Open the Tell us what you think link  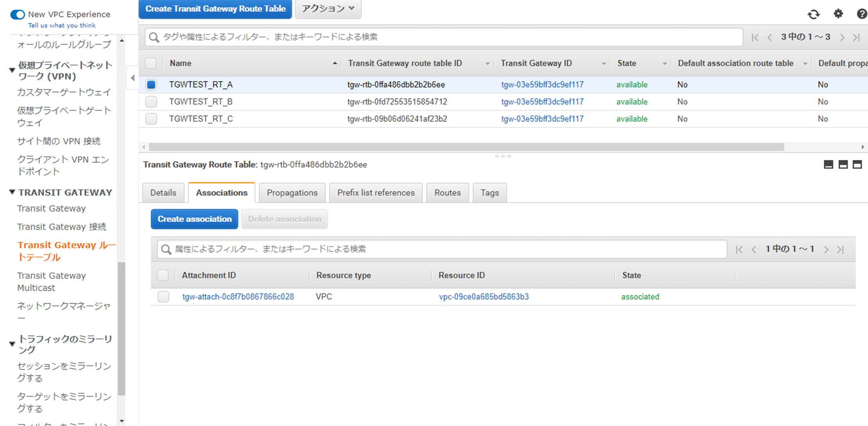click(62, 25)
